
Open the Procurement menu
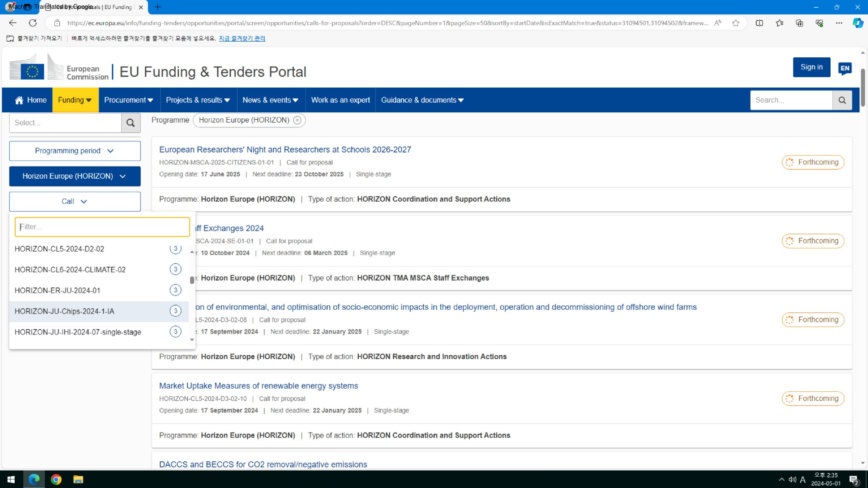click(128, 100)
